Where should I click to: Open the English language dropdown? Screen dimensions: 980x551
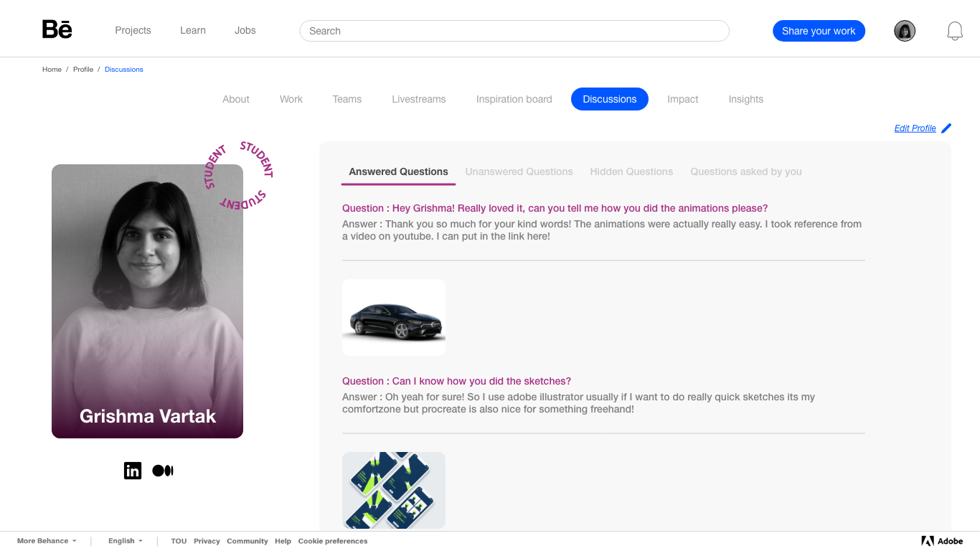pyautogui.click(x=125, y=541)
